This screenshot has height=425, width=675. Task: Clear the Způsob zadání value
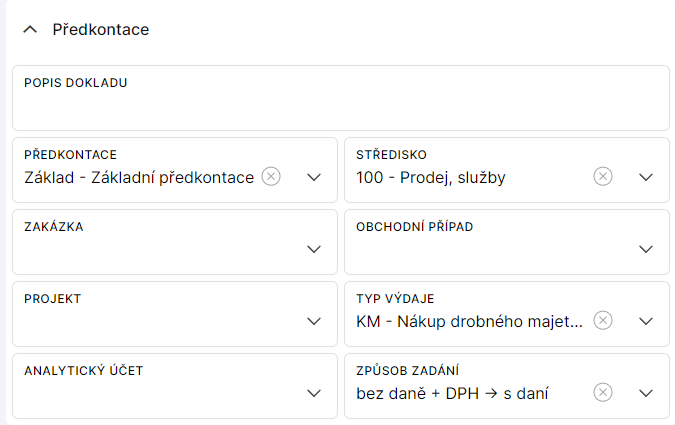603,393
